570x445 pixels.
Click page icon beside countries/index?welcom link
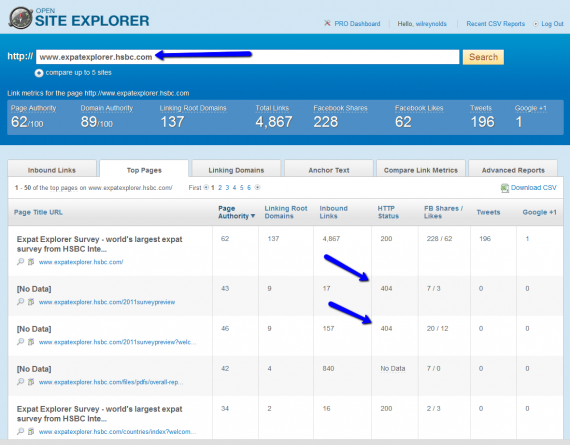click(x=31, y=432)
